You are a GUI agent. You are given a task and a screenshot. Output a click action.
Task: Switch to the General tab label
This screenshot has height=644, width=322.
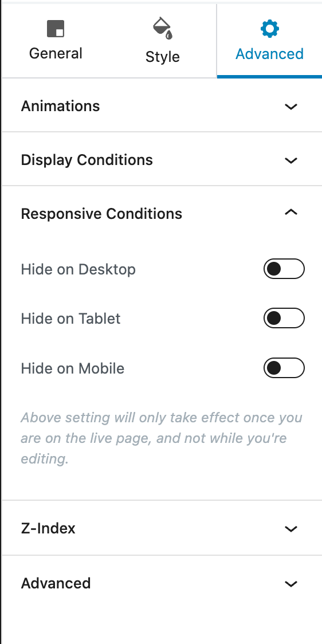(56, 53)
